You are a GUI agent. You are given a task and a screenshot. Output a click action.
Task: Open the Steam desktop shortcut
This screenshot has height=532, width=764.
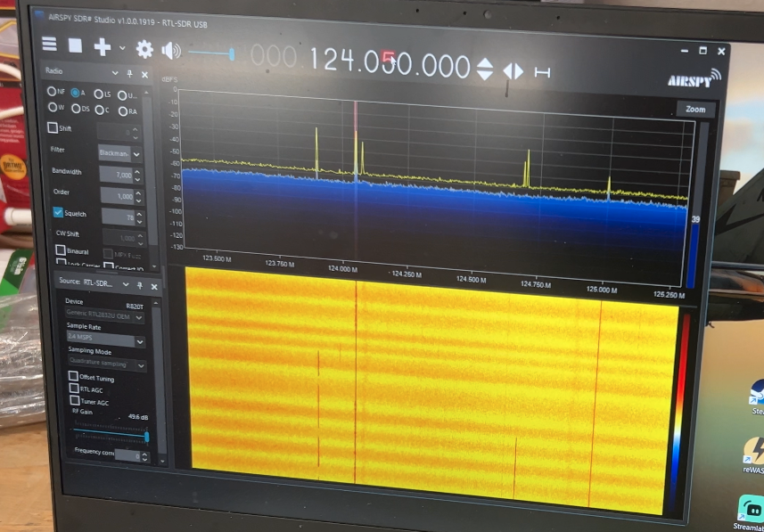tap(756, 397)
